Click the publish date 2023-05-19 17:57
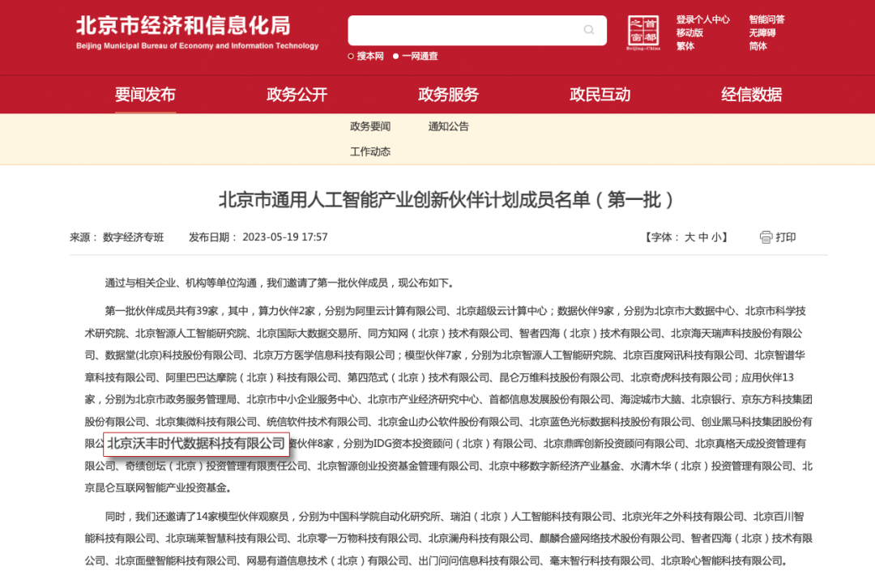875x588 pixels. click(x=284, y=237)
